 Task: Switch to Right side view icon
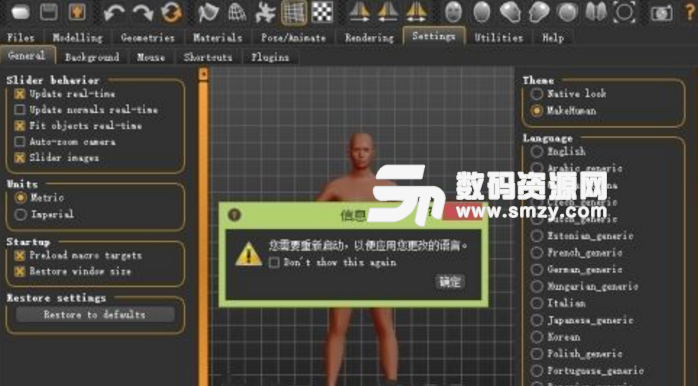click(x=510, y=12)
